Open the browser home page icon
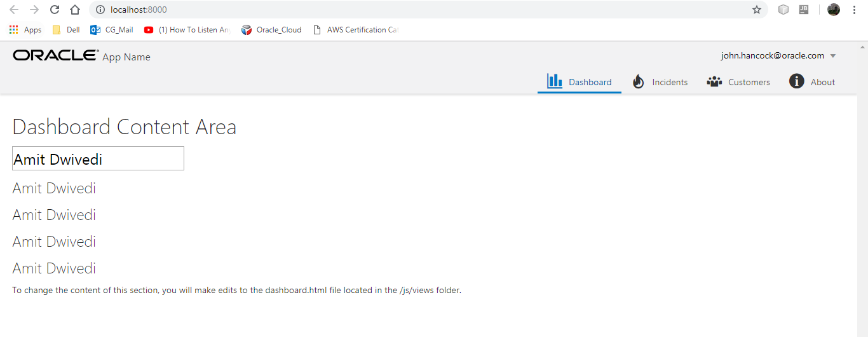The image size is (868, 337). point(75,10)
